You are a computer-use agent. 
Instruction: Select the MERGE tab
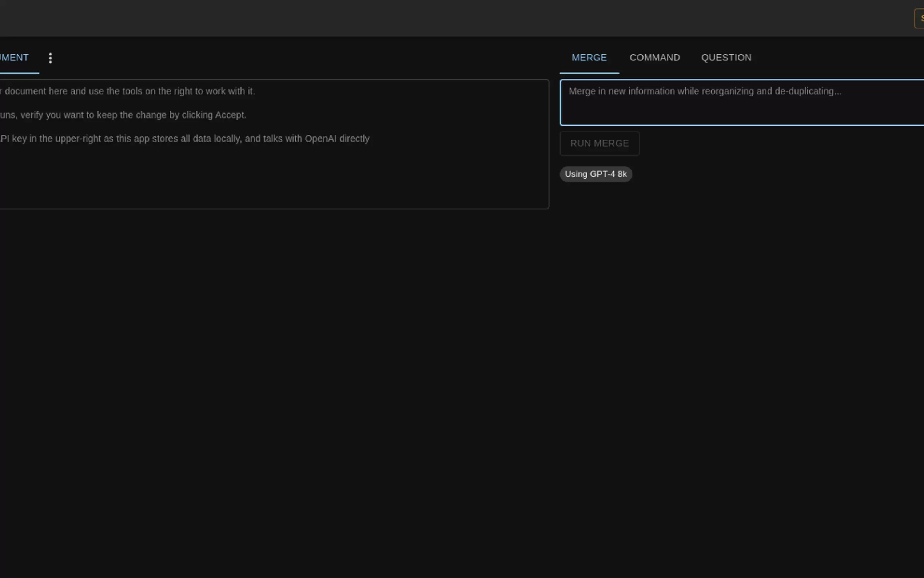pyautogui.click(x=589, y=58)
